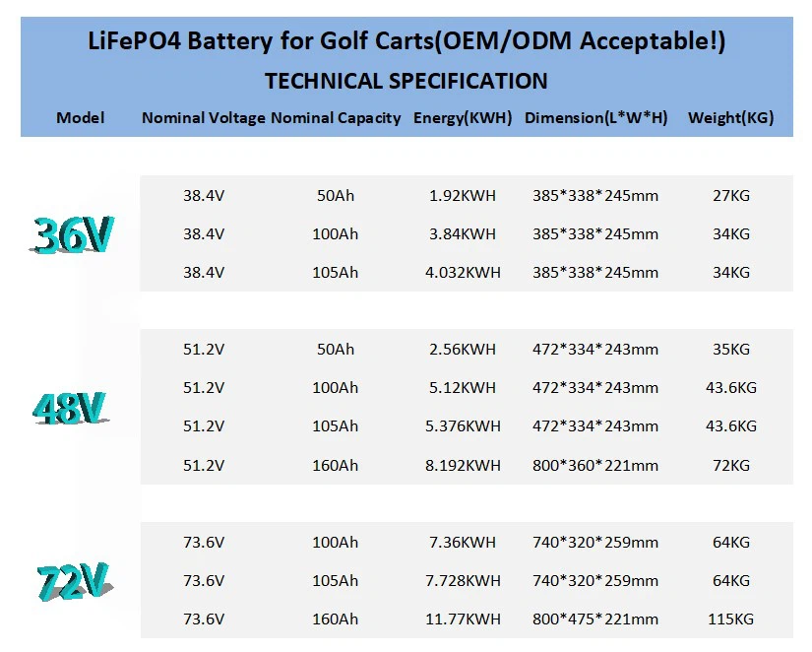Select the Weight(KG) column header
812x652 pixels.
click(x=730, y=118)
